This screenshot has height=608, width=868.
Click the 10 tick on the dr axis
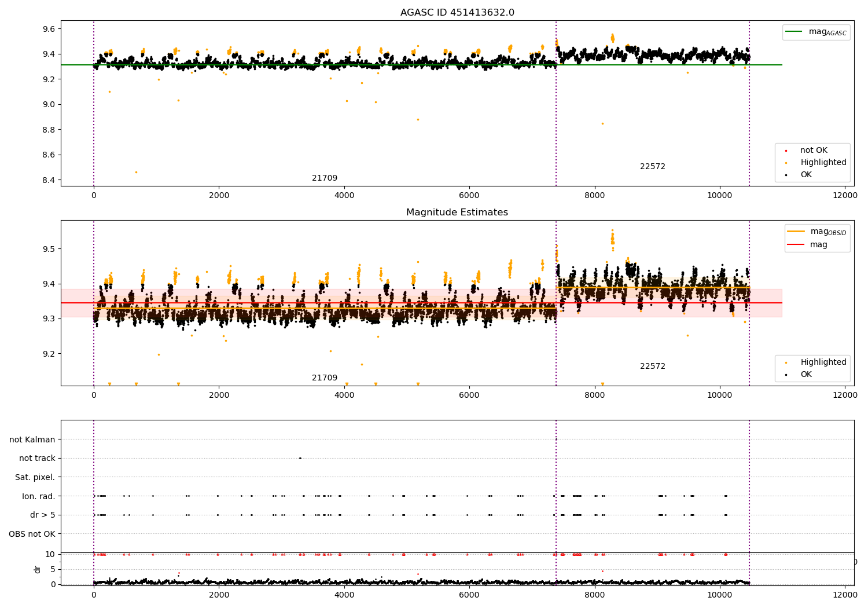pyautogui.click(x=50, y=554)
